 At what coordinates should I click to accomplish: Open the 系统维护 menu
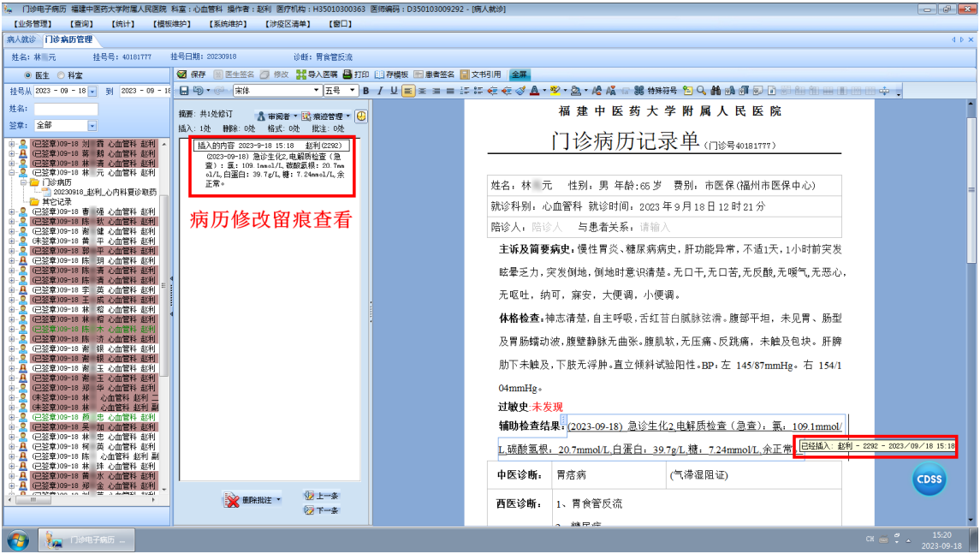[229, 24]
